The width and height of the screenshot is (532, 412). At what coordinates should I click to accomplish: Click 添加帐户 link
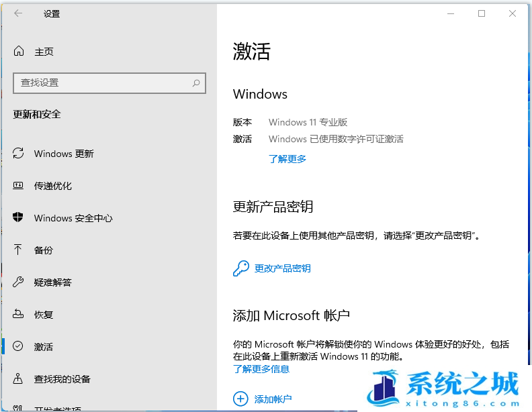(273, 399)
